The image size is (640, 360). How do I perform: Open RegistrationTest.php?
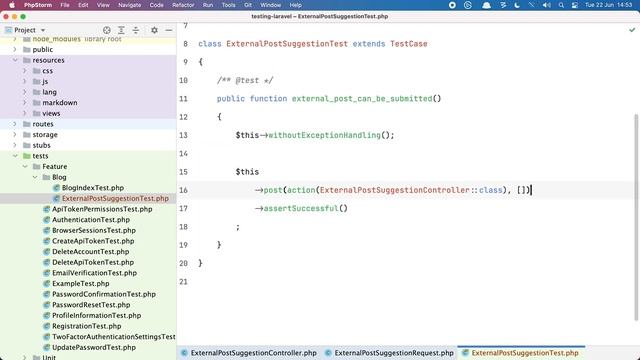tap(87, 326)
